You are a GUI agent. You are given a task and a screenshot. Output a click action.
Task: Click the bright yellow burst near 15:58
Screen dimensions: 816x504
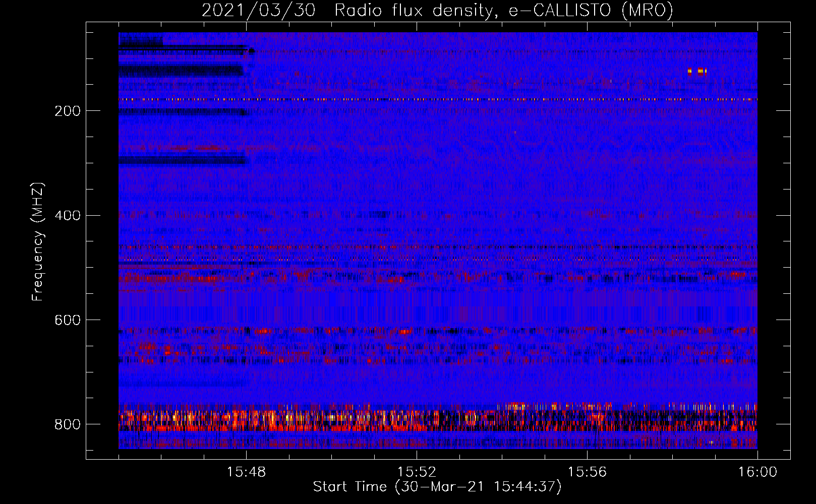tap(697, 71)
